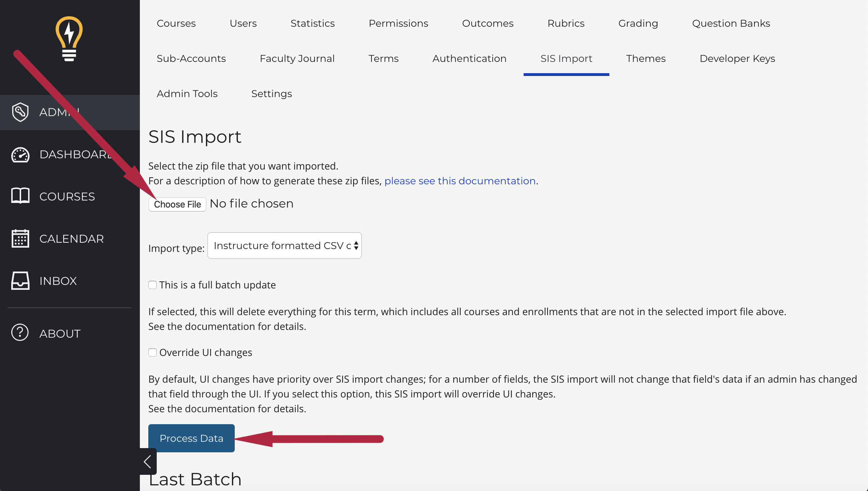Image resolution: width=868 pixels, height=491 pixels.
Task: Open the Inbox tray icon
Action: pyautogui.click(x=20, y=281)
